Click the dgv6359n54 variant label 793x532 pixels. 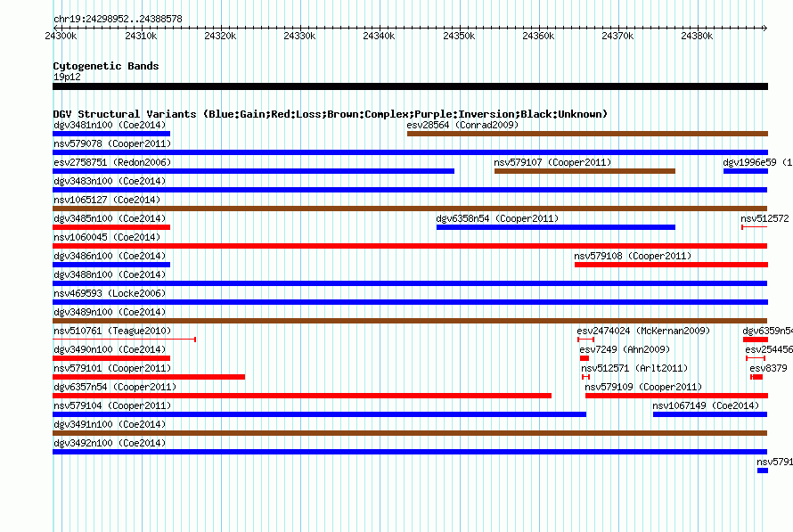tap(767, 331)
